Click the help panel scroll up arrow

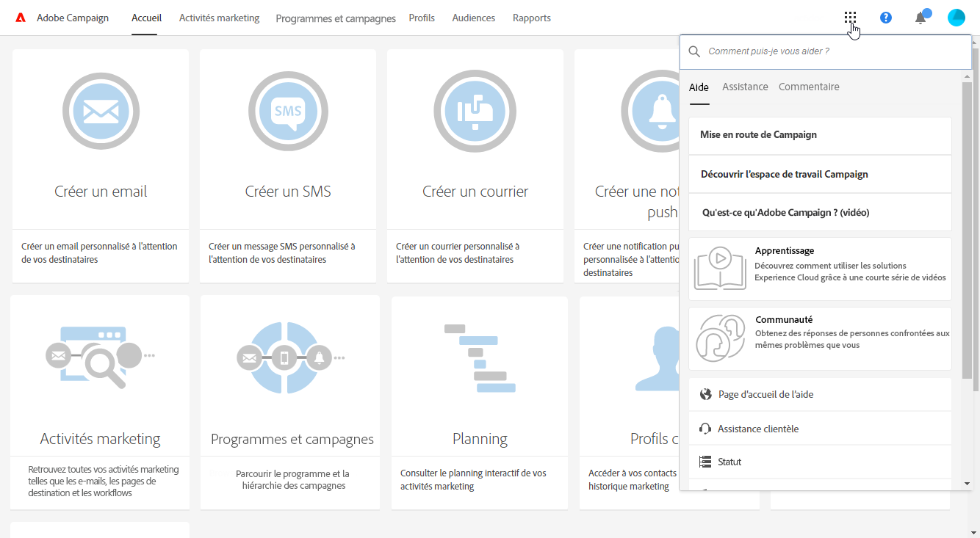967,76
